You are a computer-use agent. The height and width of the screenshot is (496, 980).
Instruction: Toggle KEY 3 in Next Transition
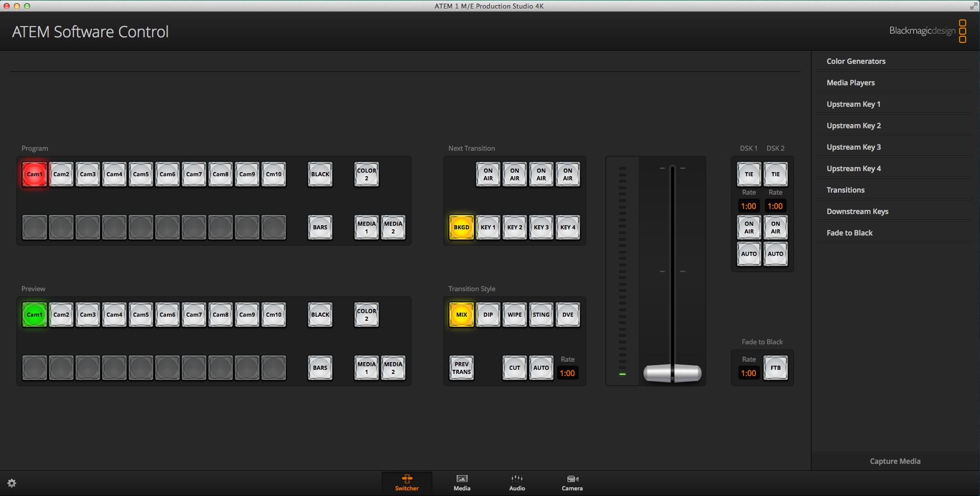541,227
